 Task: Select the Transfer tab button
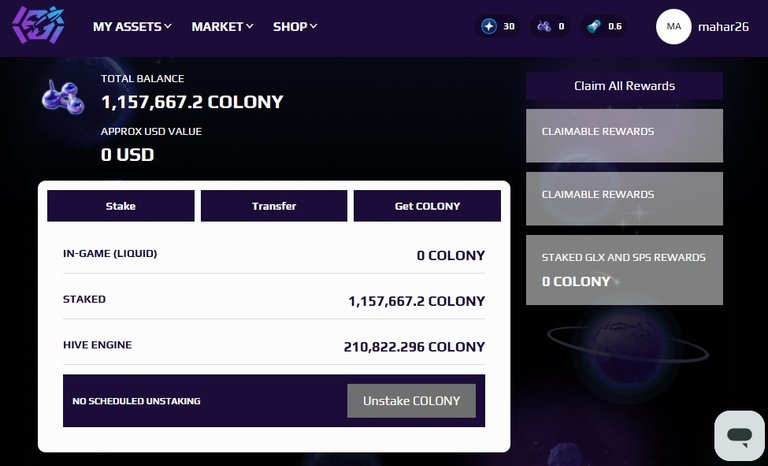pyautogui.click(x=274, y=206)
